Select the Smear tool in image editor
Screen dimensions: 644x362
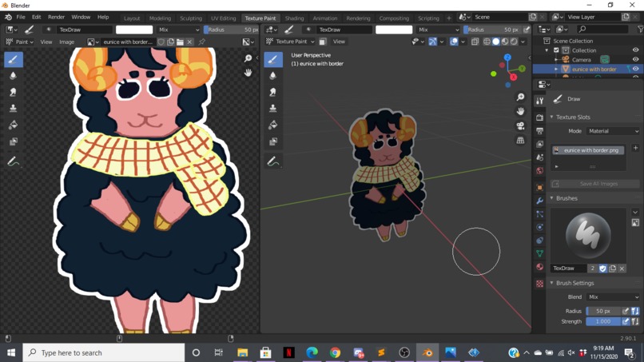click(x=13, y=92)
